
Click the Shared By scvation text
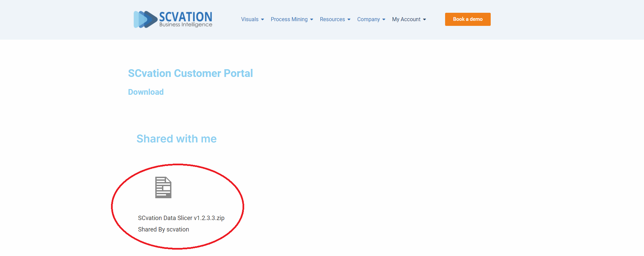[163, 229]
